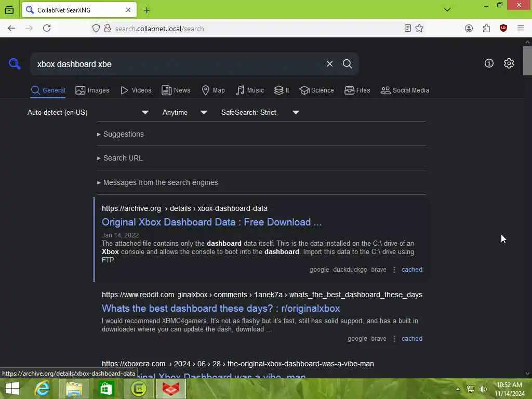Show hidden tray icons arrow
Image resolution: width=532 pixels, height=399 pixels.
pyautogui.click(x=458, y=389)
